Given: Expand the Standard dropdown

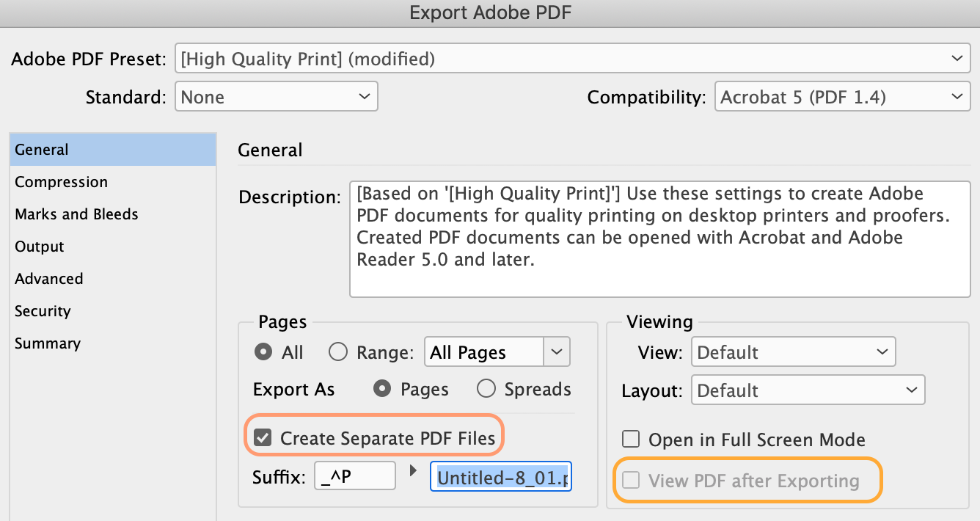Looking at the screenshot, I should (x=276, y=97).
